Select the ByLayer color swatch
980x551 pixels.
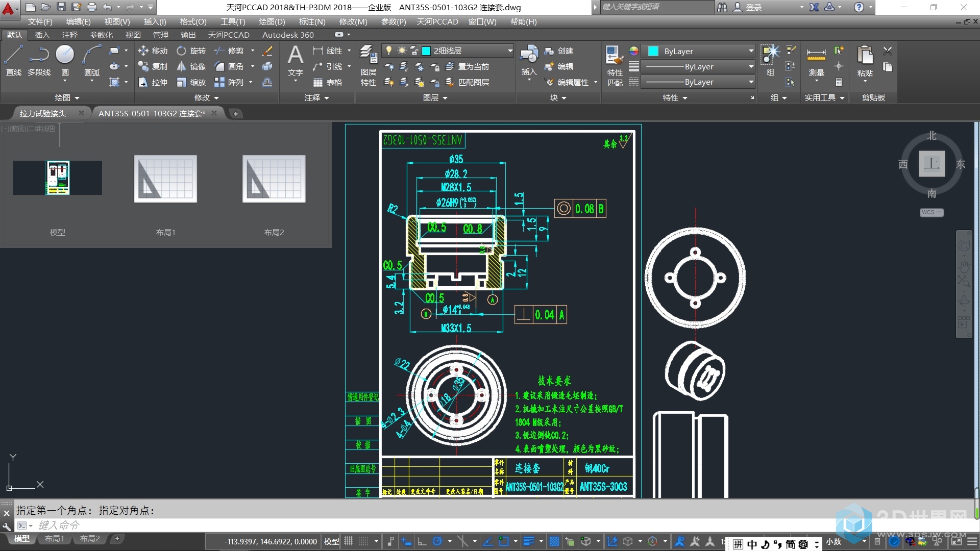652,51
